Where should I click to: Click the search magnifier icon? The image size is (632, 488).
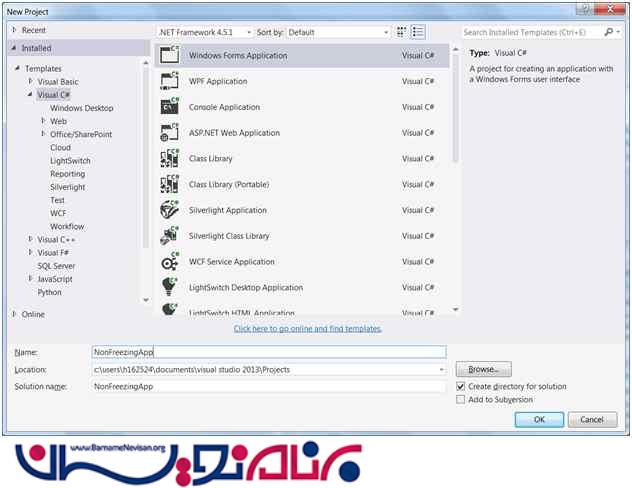point(609,32)
